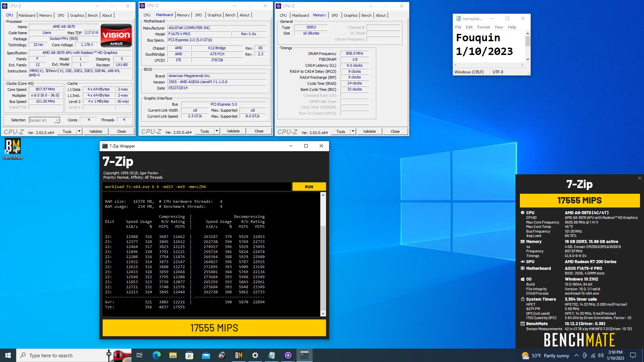Click Notepad's horizontal scroll right arrow
Image resolution: width=644 pixels, height=362 pixels.
522,65
